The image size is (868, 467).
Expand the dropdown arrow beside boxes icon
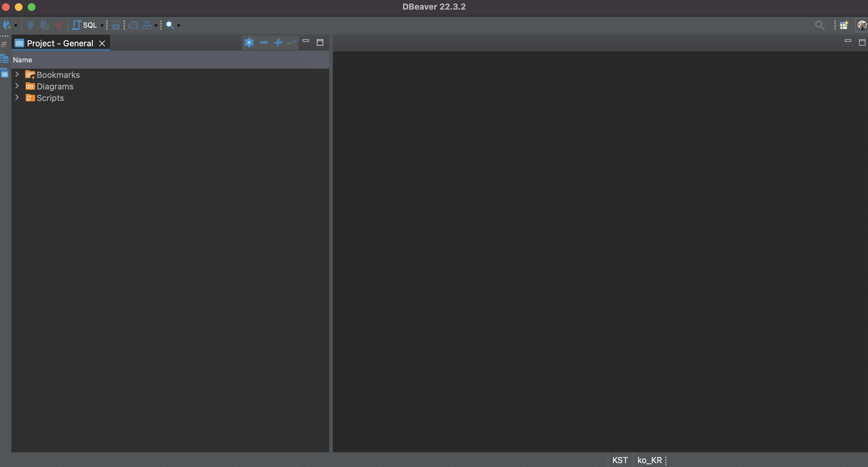[156, 26]
